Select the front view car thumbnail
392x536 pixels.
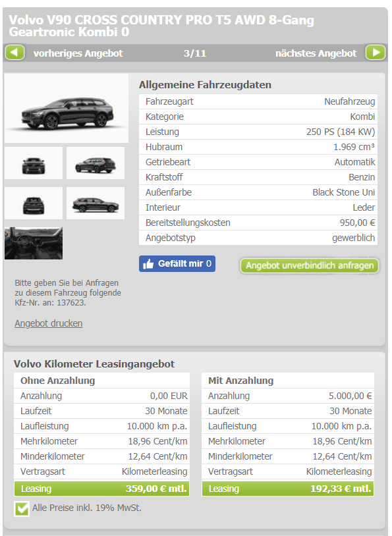tap(34, 163)
